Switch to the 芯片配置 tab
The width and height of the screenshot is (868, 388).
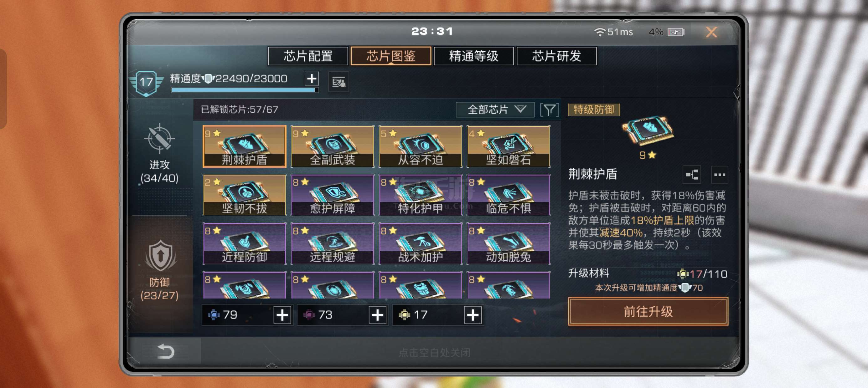pos(308,56)
